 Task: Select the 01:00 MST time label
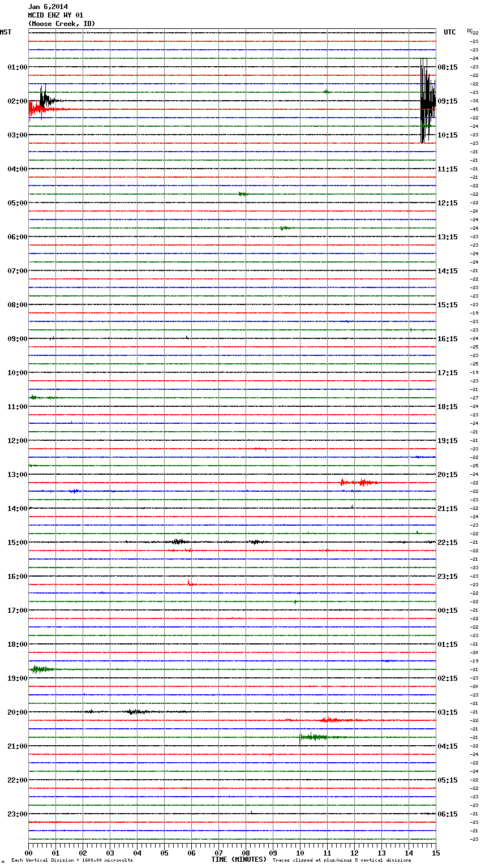click(17, 67)
